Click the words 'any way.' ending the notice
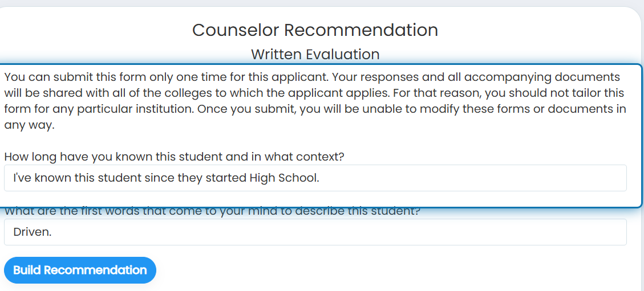The width and height of the screenshot is (644, 291). click(29, 125)
